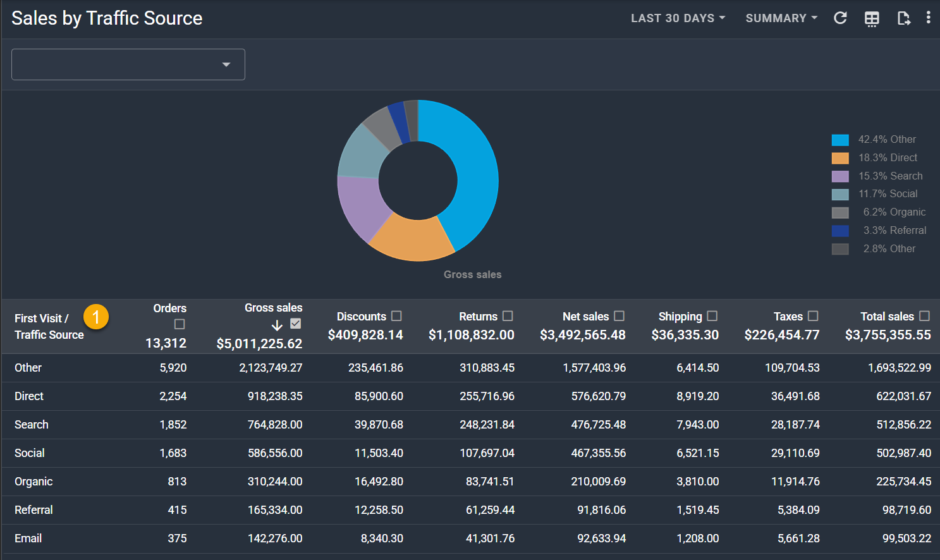Open the Last 30 Days dropdown

click(x=678, y=18)
